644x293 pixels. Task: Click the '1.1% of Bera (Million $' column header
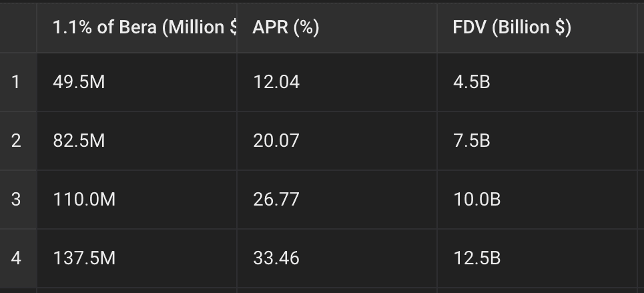click(x=137, y=28)
